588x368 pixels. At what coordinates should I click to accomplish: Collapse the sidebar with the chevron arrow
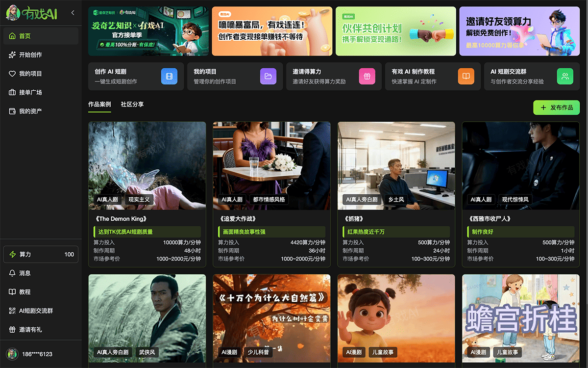click(73, 13)
